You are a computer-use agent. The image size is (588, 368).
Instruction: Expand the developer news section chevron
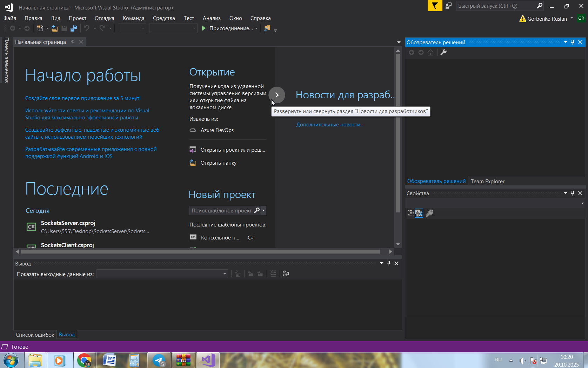(x=277, y=95)
